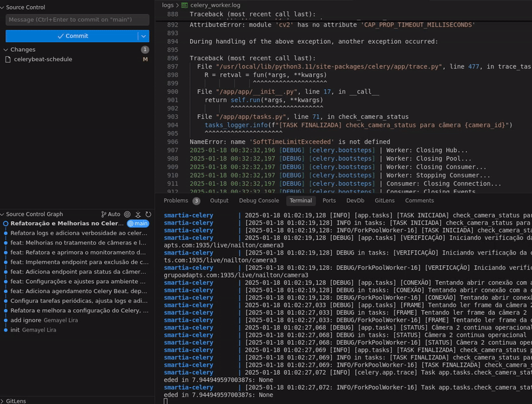Select the Terminal panel tab
This screenshot has width=532, height=404.
(301, 201)
